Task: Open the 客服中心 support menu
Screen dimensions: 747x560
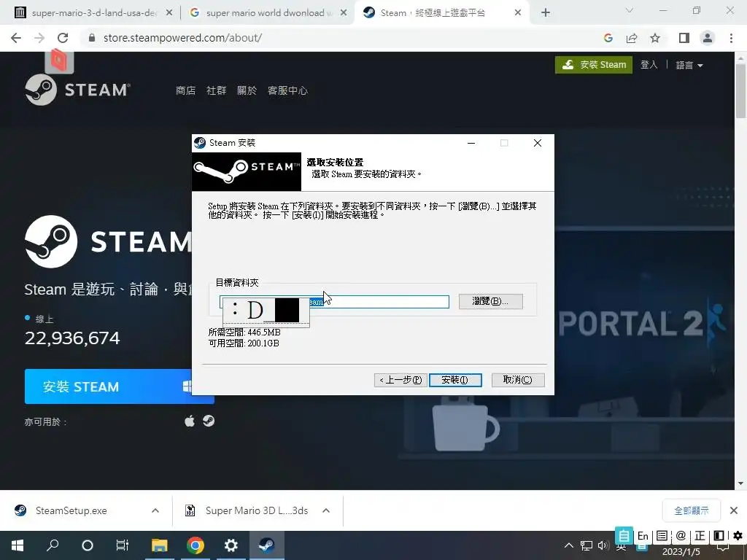Action: [x=287, y=90]
